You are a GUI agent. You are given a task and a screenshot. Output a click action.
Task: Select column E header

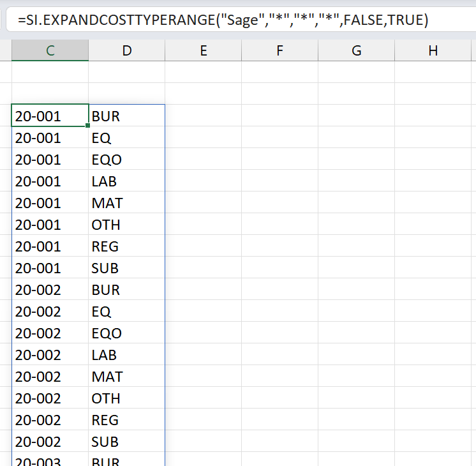point(203,50)
